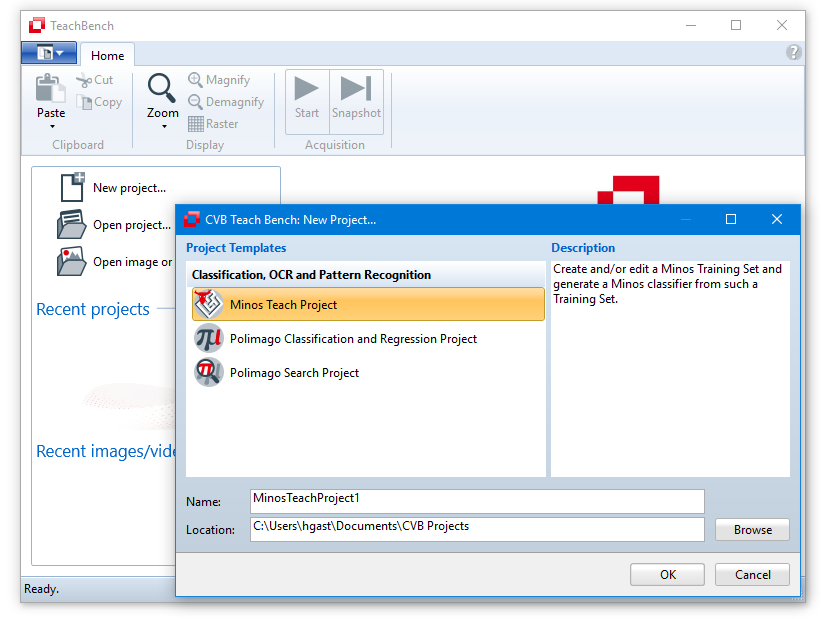Click the Magnify tool icon
Viewport: 821px width, 619px height.
(196, 80)
